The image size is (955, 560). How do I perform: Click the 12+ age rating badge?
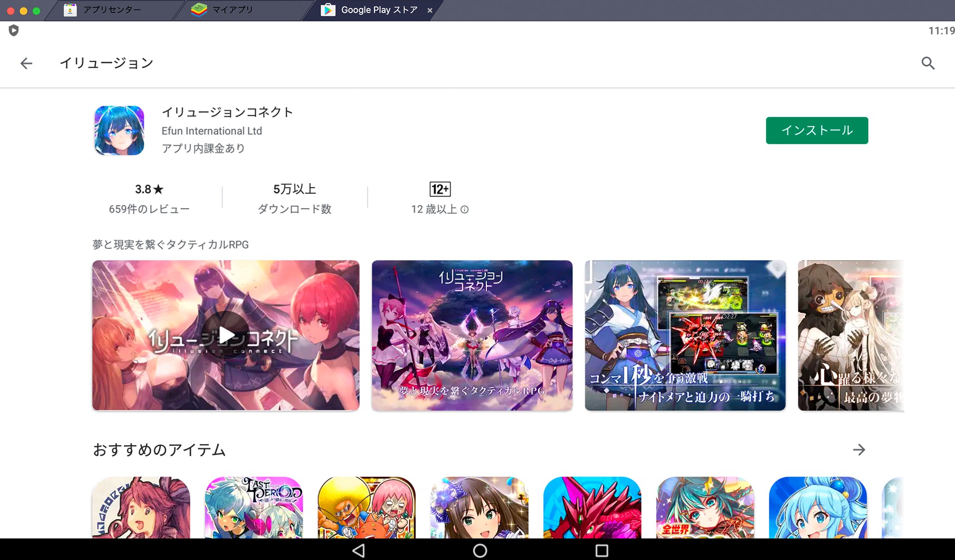tap(440, 189)
